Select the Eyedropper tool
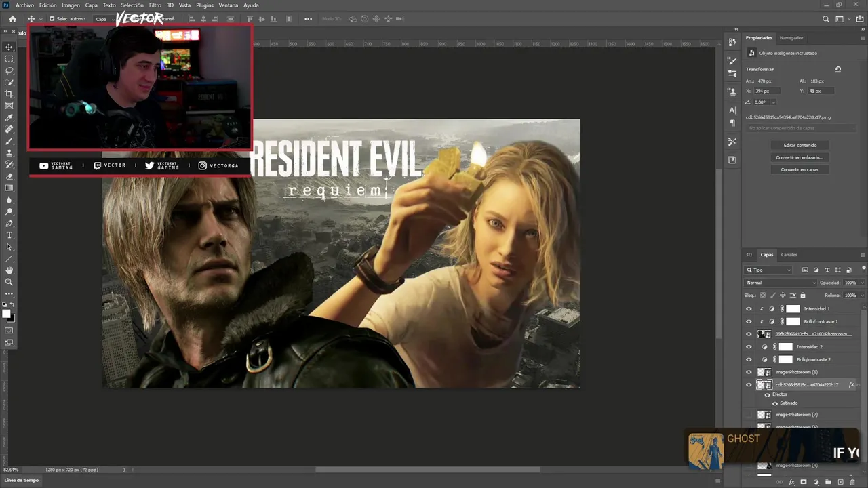Image resolution: width=868 pixels, height=488 pixels. 9,118
